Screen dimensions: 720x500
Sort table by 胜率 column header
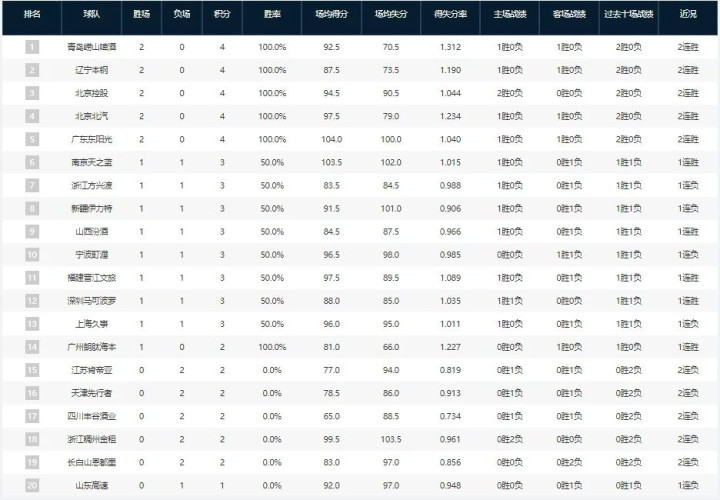click(272, 17)
